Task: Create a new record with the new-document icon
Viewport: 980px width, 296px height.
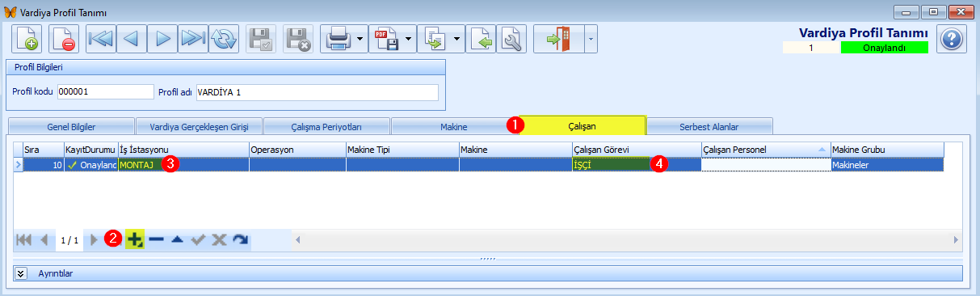Action: pos(27,39)
